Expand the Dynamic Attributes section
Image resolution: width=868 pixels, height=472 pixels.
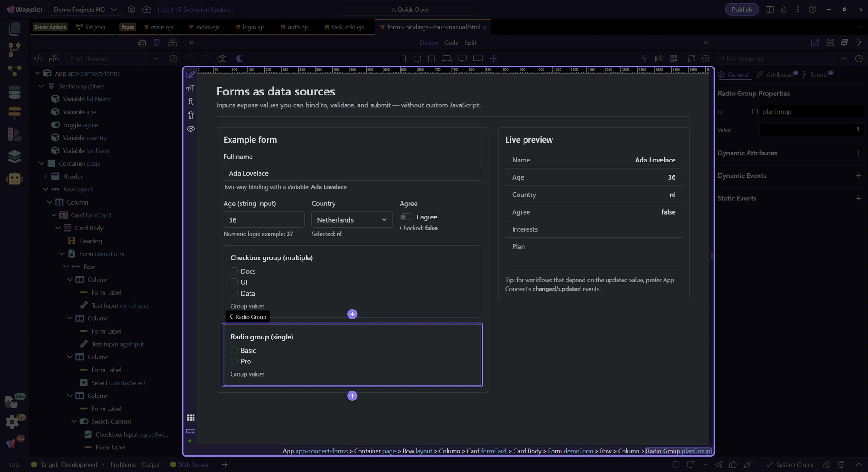(x=858, y=153)
